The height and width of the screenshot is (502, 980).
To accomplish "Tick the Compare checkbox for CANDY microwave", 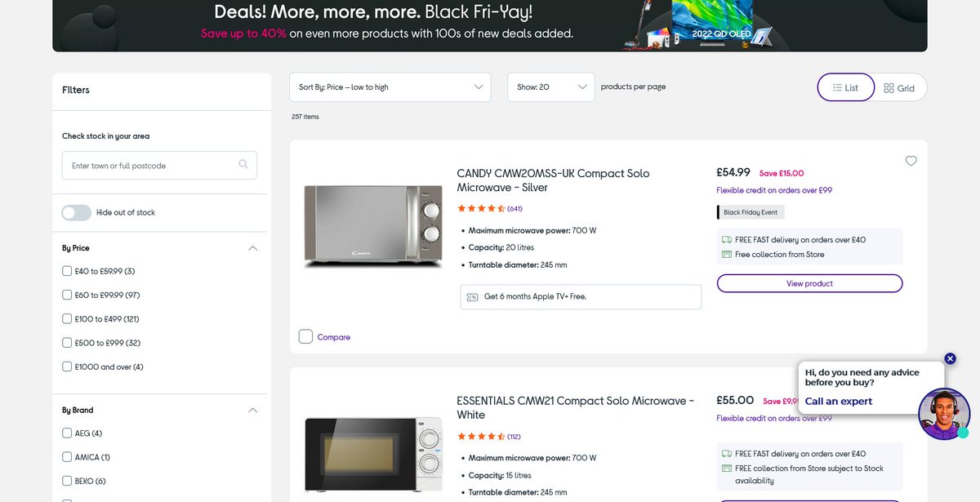I will coord(305,336).
